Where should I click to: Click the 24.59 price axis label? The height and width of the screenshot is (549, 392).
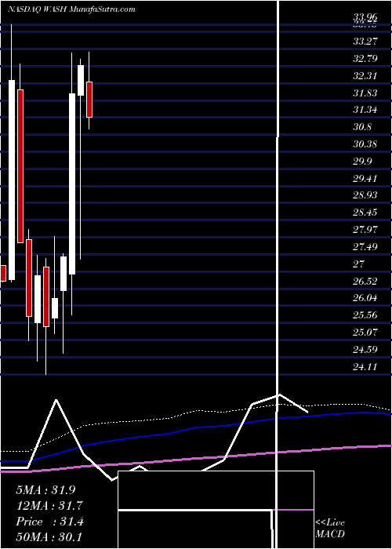(365, 350)
